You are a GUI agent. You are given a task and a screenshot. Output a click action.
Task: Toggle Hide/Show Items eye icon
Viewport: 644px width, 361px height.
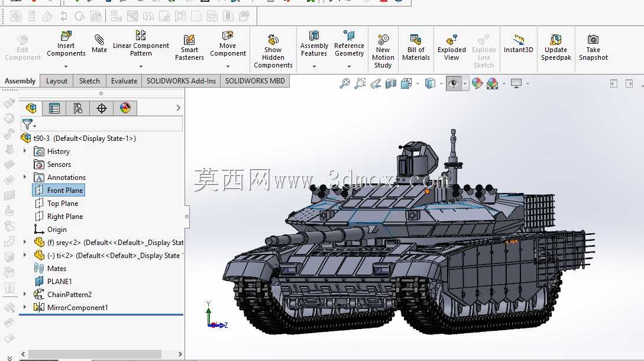point(454,84)
